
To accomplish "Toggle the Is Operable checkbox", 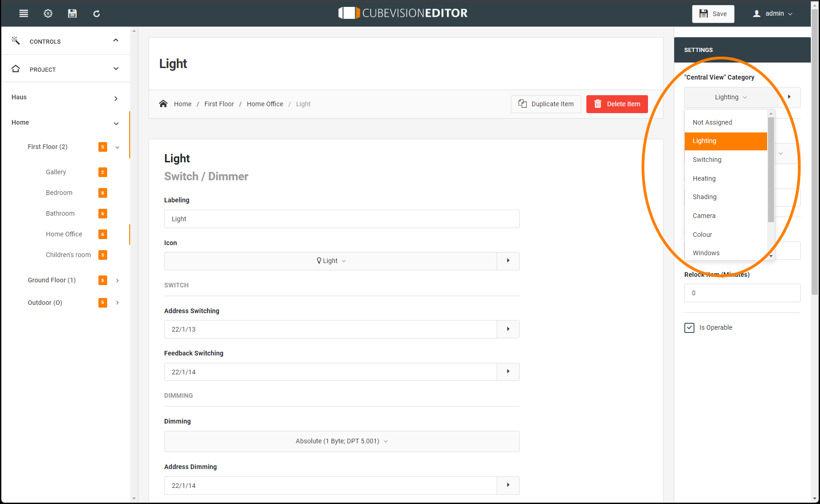I will [x=689, y=327].
